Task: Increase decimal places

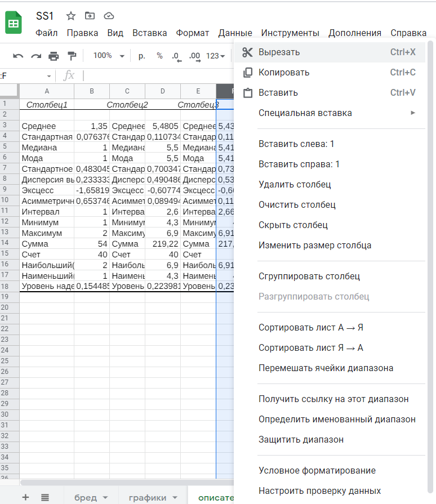Action: [x=194, y=56]
